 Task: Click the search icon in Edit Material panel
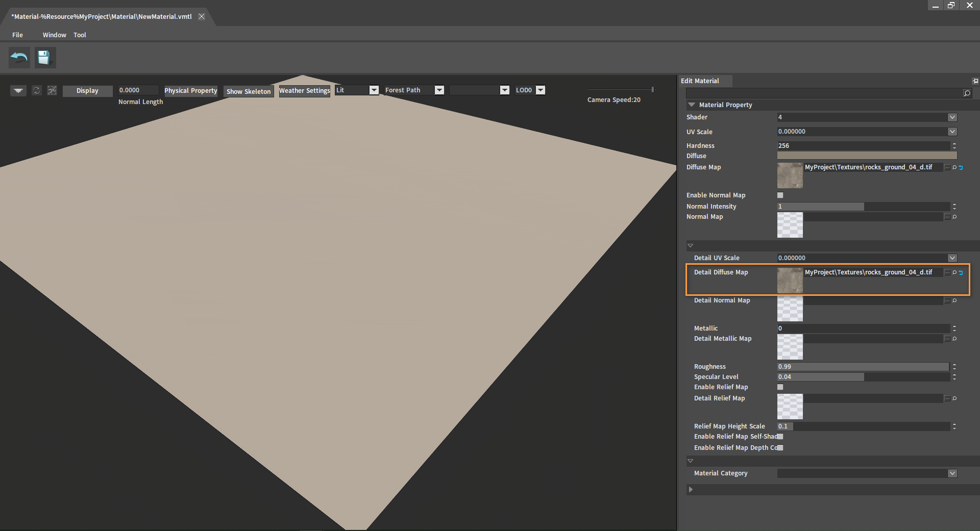point(966,93)
